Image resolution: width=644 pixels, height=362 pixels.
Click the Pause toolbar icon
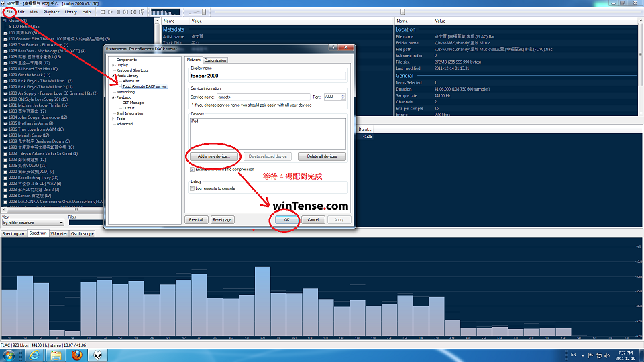pos(118,12)
